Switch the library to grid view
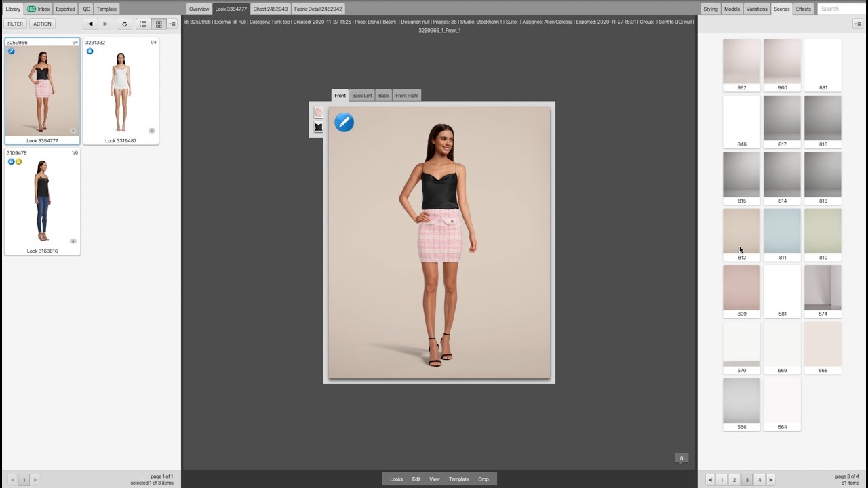Image resolution: width=868 pixels, height=488 pixels. click(159, 24)
